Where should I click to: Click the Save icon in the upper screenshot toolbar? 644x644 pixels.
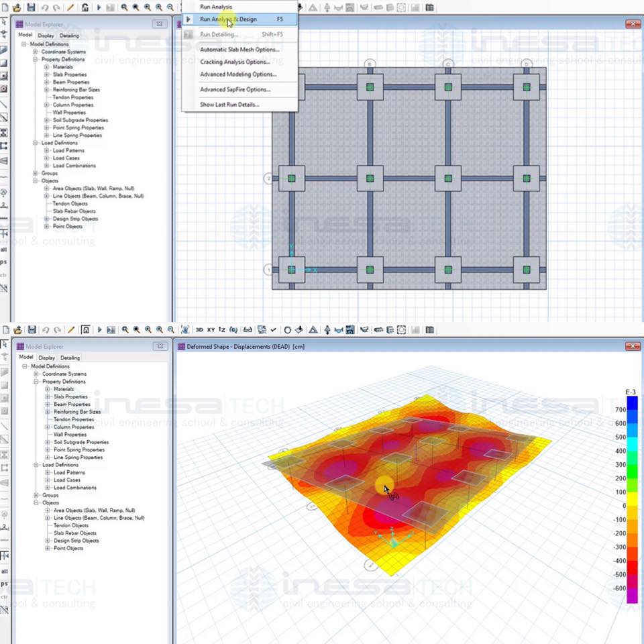point(32,7)
